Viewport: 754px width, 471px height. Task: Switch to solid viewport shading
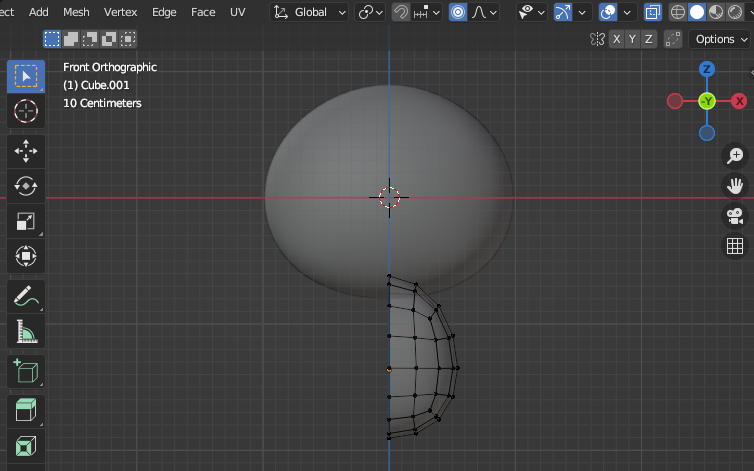699,12
